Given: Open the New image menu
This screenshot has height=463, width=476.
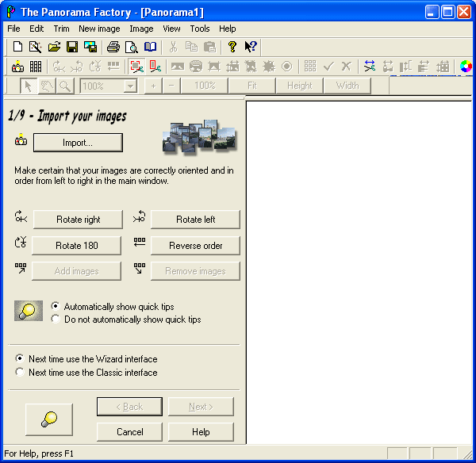Looking at the screenshot, I should tap(99, 29).
